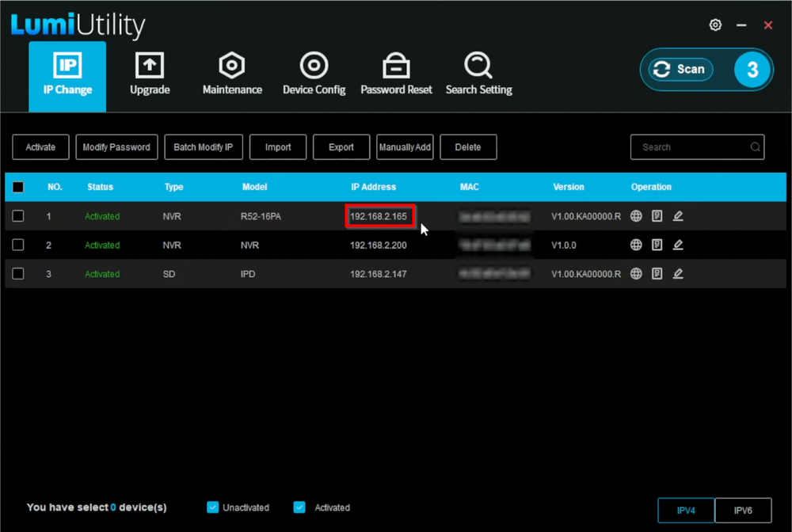Select the checkbox for device 1
This screenshot has width=792, height=532.
point(18,216)
